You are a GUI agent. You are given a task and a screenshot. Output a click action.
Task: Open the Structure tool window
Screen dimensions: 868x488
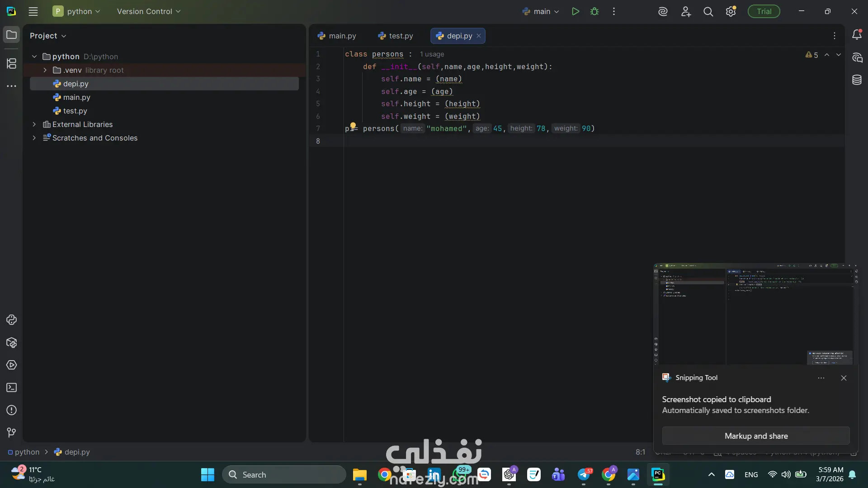click(x=12, y=64)
